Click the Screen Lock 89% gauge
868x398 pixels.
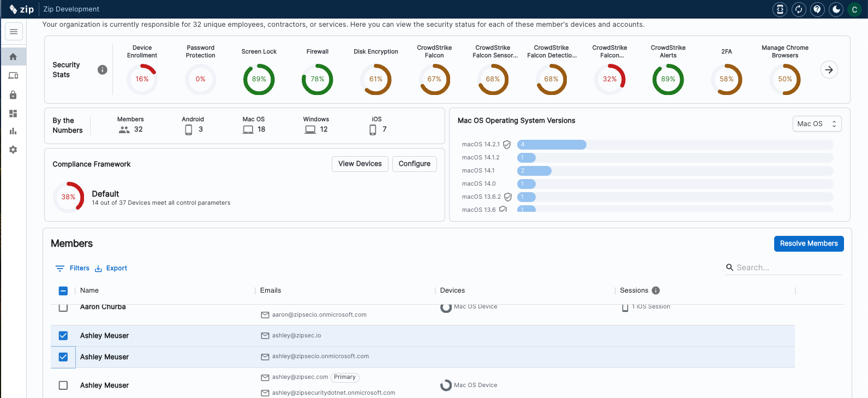259,79
